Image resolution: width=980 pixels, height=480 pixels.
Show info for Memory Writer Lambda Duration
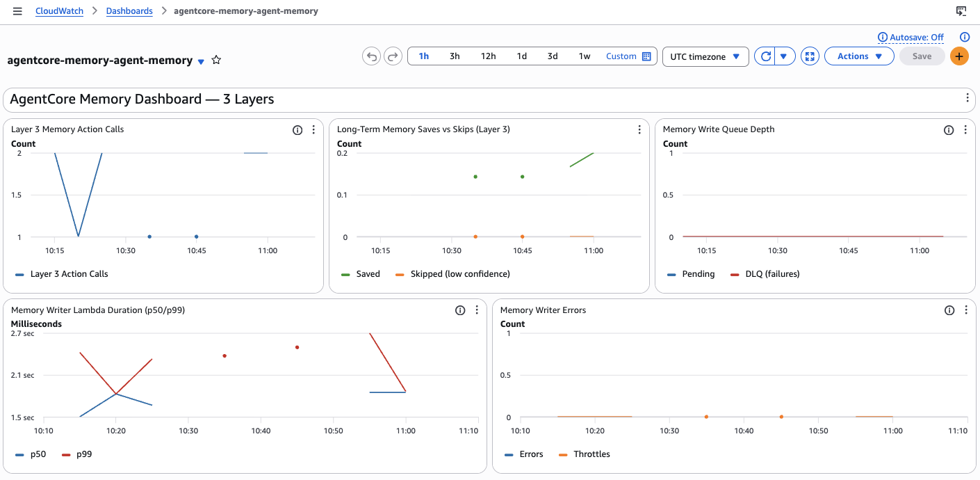point(460,310)
